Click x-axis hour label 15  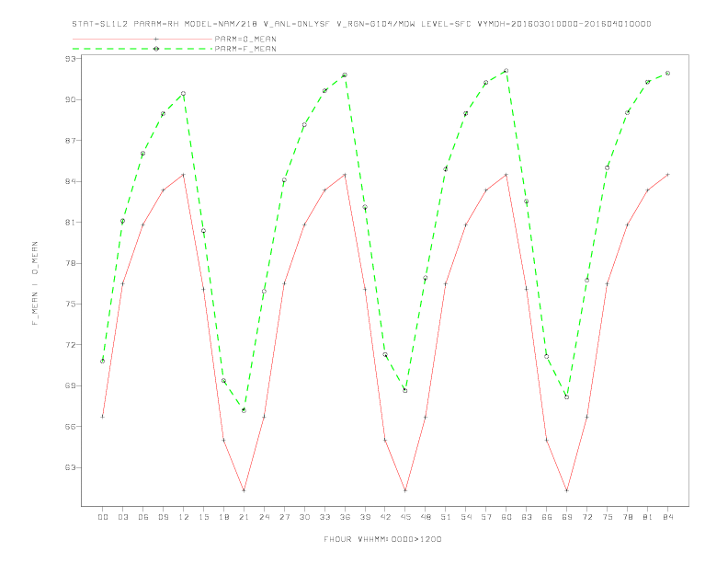click(203, 517)
